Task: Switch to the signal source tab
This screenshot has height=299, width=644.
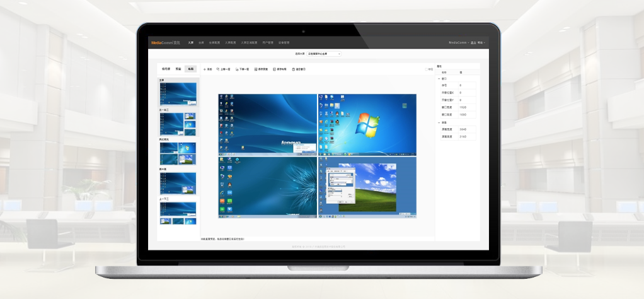Action: coord(166,69)
